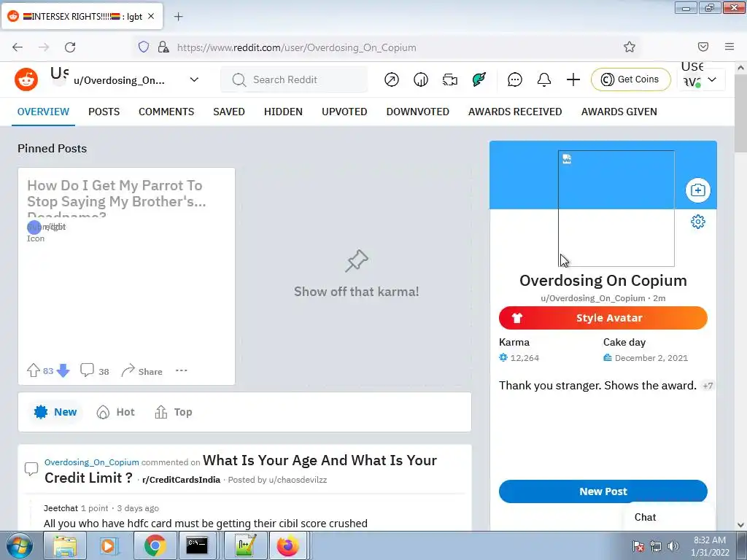Reload the page in Firefox

click(70, 47)
